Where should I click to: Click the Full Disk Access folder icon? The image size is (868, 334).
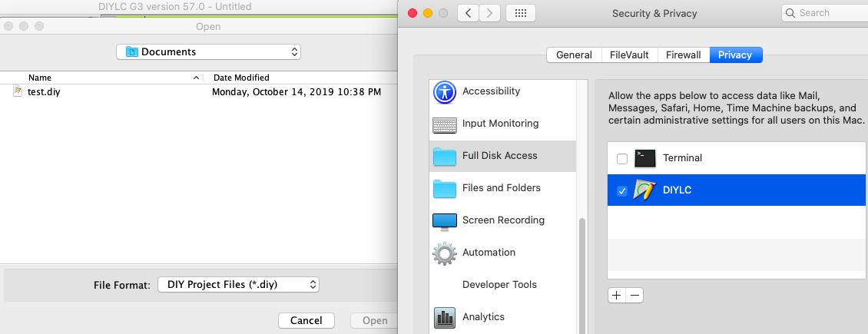(x=445, y=156)
